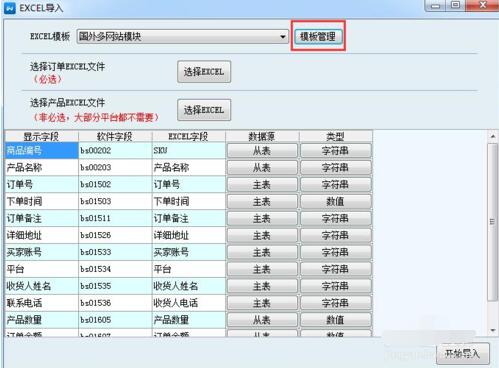Click the vertical scrollbar thumb
499x368 pixels.
492,222
